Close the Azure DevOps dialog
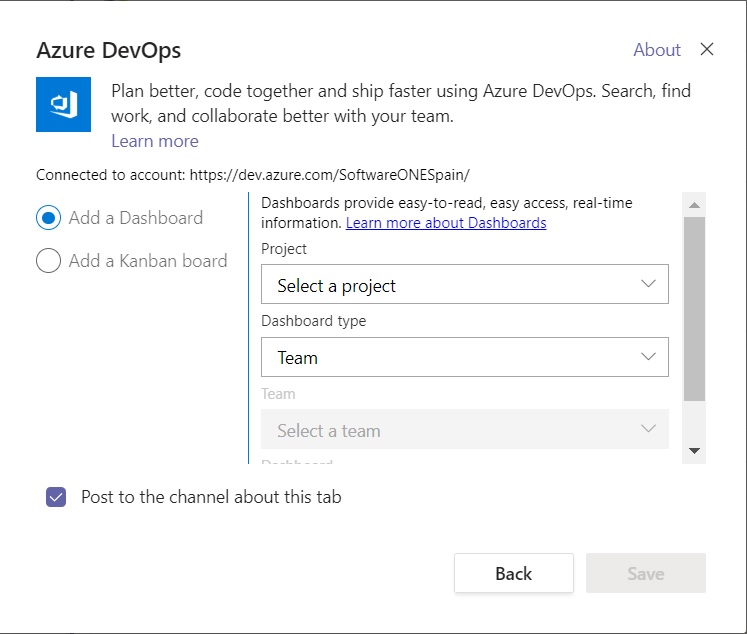Screen dimensions: 747x634 (x=707, y=50)
